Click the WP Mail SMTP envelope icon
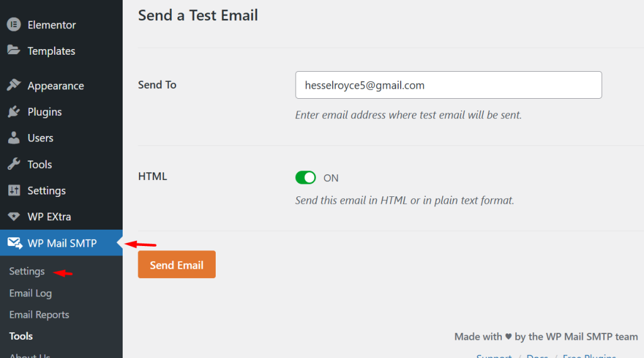Screen dimensions: 644x358 15,243
